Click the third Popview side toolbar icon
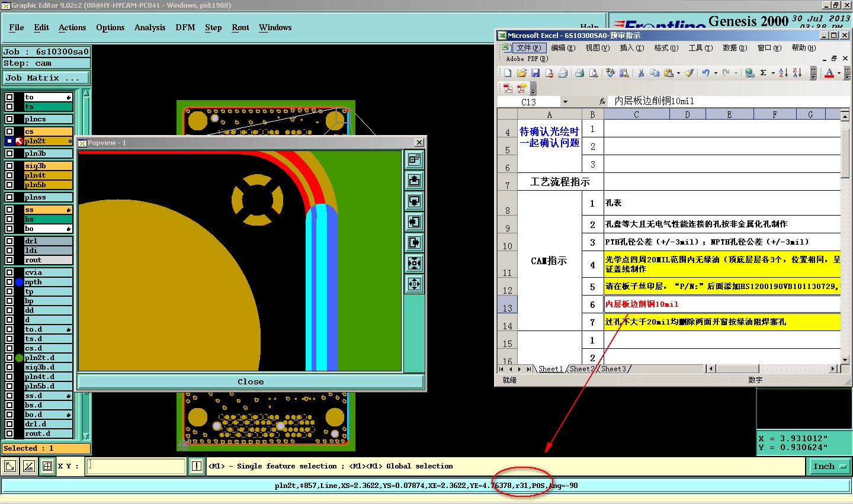The image size is (853, 504). coord(415,201)
